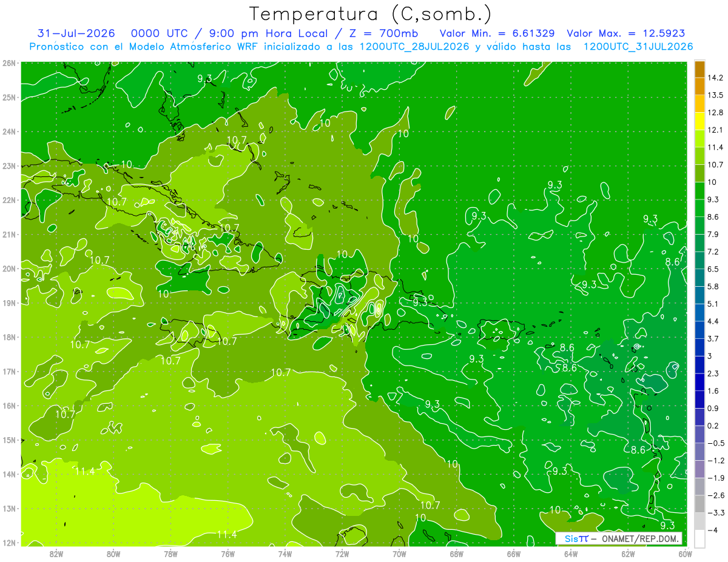Click the legend value "14.2"
728x562 pixels.
[x=716, y=78]
